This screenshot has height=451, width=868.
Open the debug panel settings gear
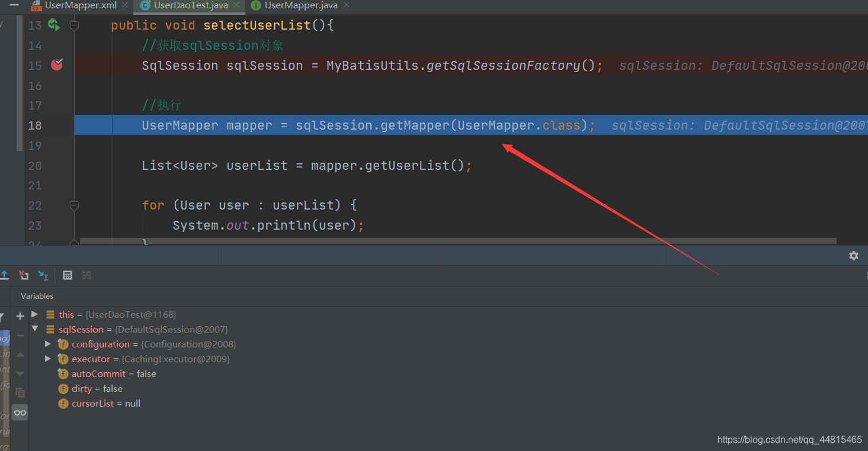click(x=854, y=256)
